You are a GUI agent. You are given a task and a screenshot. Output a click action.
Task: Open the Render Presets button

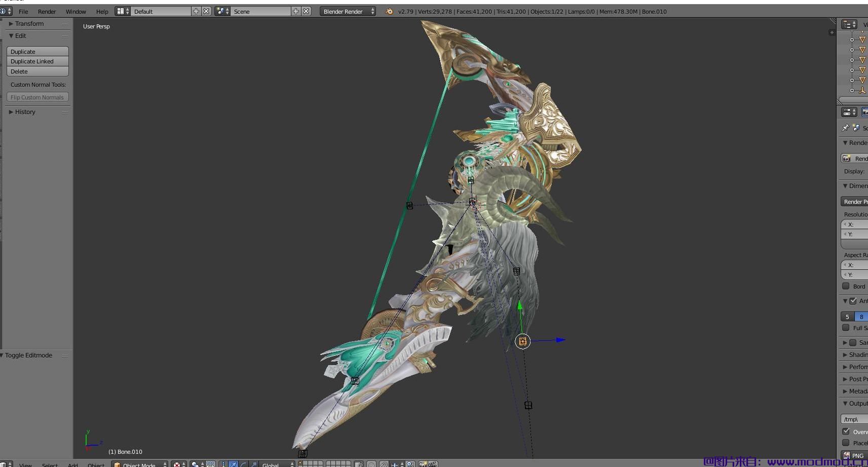pyautogui.click(x=854, y=201)
